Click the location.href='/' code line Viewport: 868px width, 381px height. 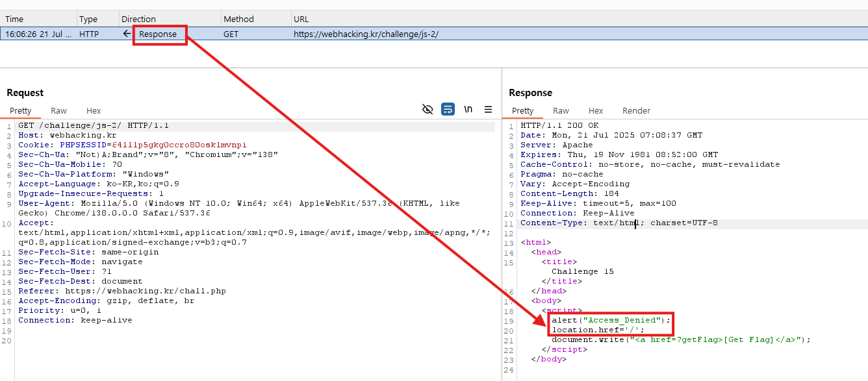point(598,330)
